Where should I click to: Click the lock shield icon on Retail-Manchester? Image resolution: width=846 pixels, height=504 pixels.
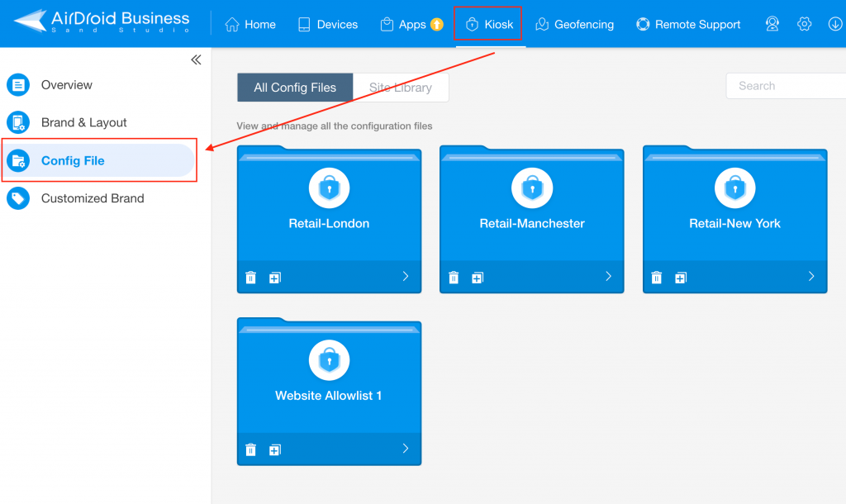532,188
